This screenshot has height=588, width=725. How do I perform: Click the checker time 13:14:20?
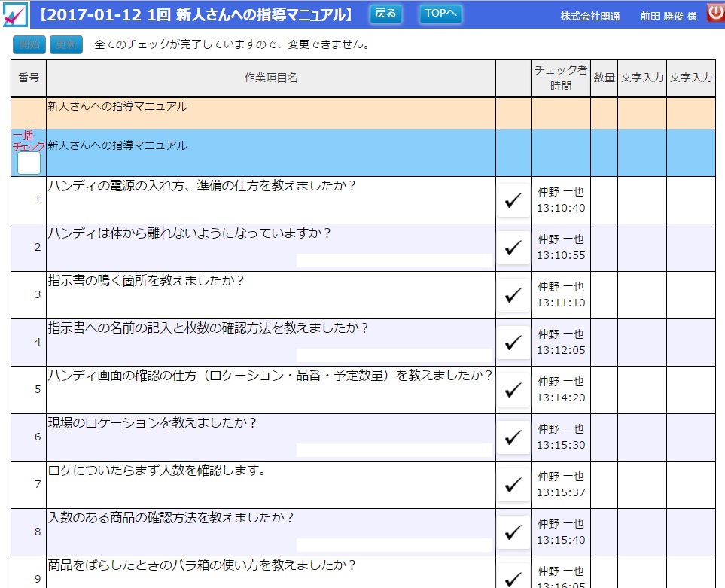click(561, 398)
